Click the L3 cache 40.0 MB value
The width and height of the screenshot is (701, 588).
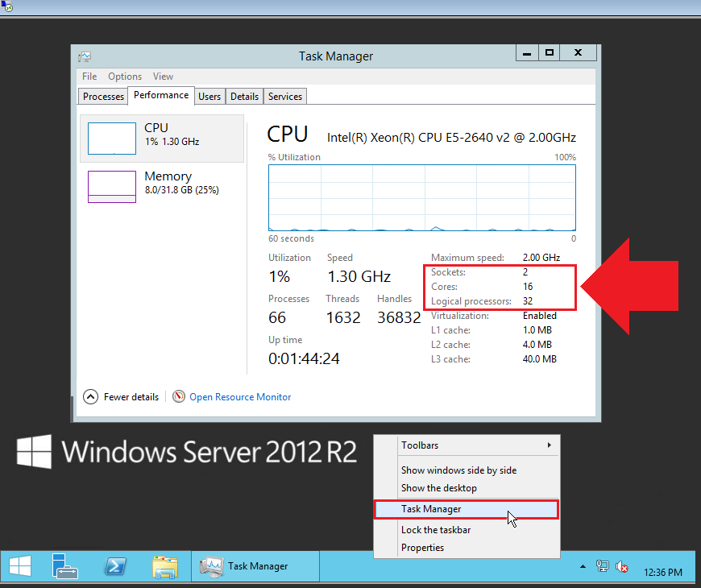(x=540, y=358)
